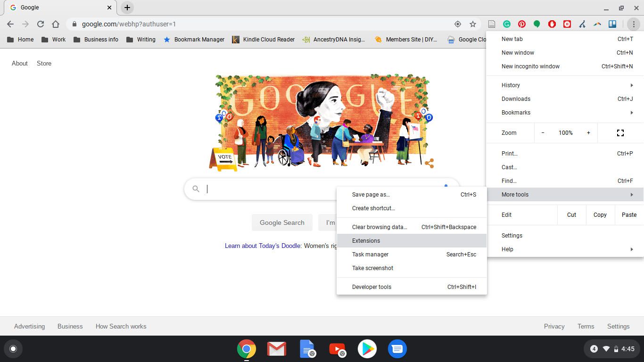The height and width of the screenshot is (362, 644).
Task: Open the red pause-symbol extension icon
Action: (x=567, y=24)
